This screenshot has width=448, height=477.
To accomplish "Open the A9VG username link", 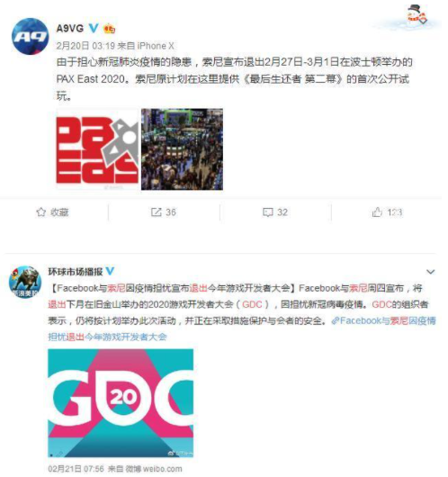I will pyautogui.click(x=70, y=28).
